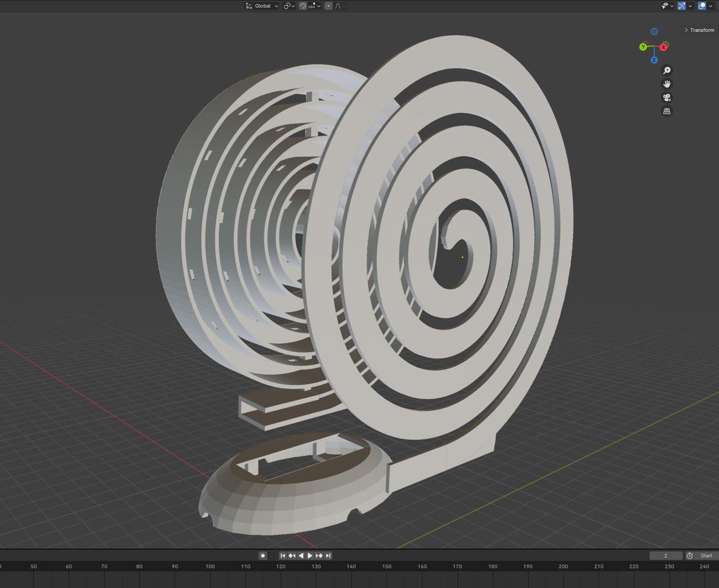Toggle show gizmos button

pyautogui.click(x=681, y=6)
